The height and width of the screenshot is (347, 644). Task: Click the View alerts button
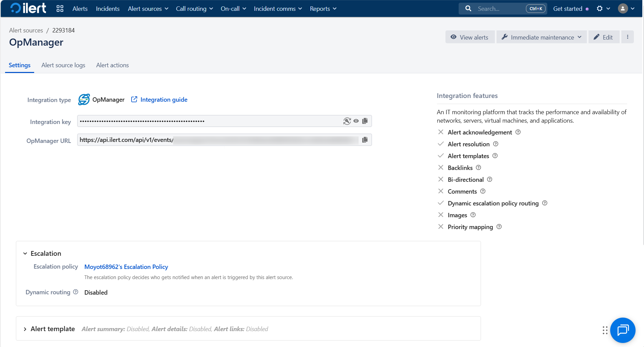470,37
